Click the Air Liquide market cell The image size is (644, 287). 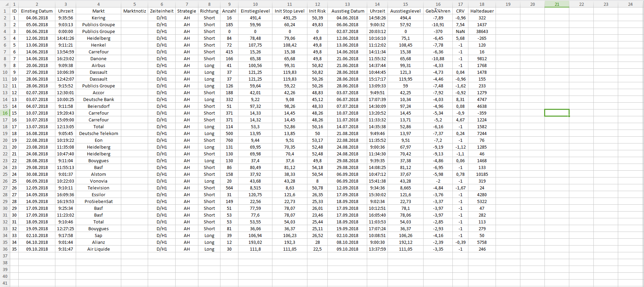tap(99, 249)
